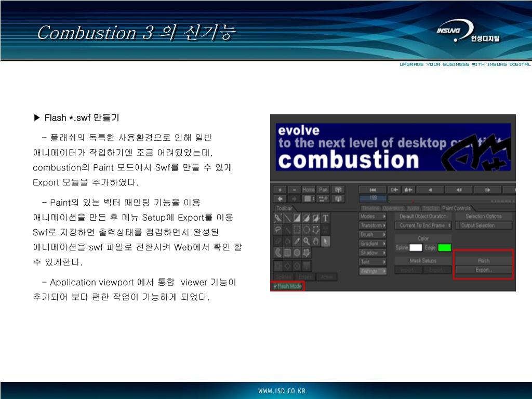The image size is (532, 399).
Task: Switch to the Timeline tab
Action: click(x=370, y=208)
